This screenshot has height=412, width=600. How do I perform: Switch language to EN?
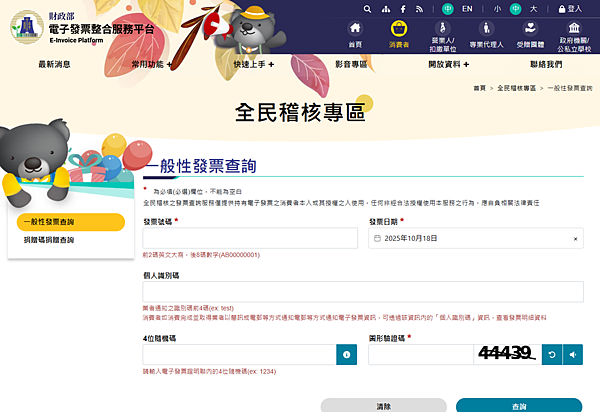pos(467,9)
